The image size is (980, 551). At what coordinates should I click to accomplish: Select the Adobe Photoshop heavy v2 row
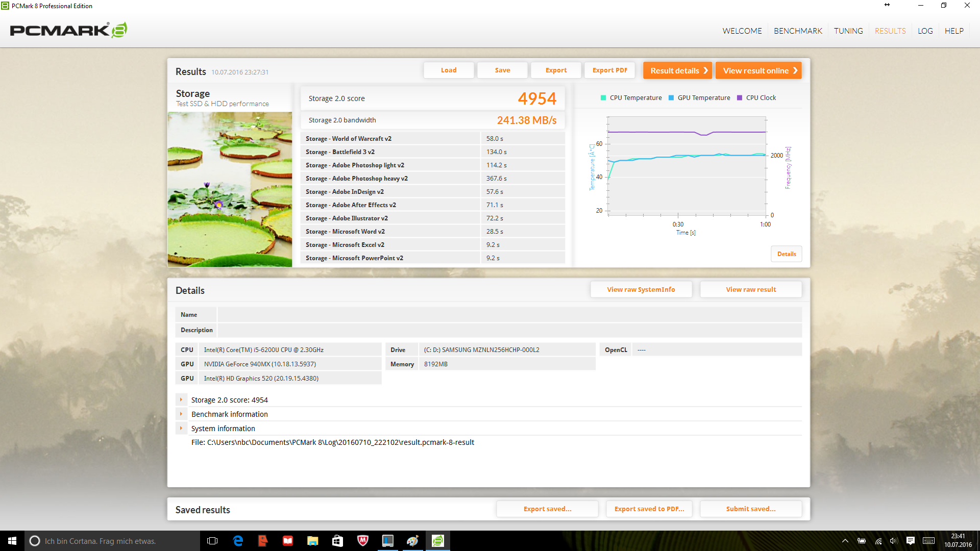click(x=433, y=179)
